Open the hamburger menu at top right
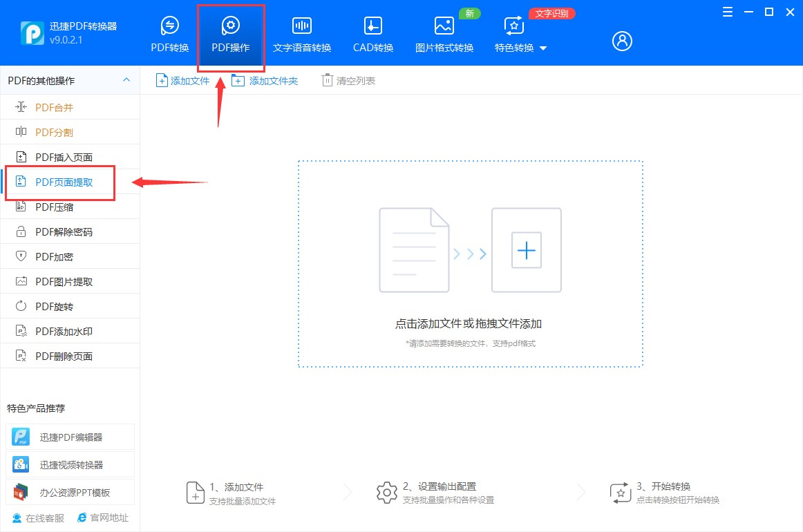Viewport: 803px width, 532px height. click(726, 12)
